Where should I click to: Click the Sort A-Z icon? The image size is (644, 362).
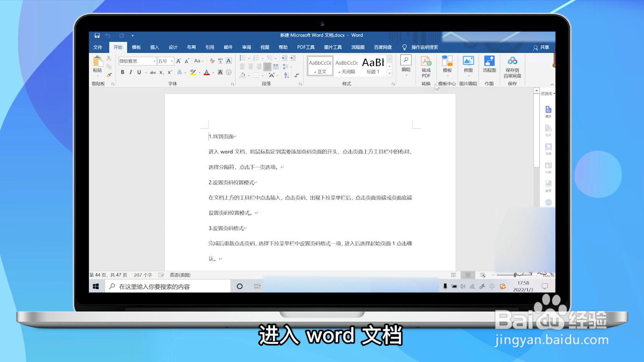point(286,75)
